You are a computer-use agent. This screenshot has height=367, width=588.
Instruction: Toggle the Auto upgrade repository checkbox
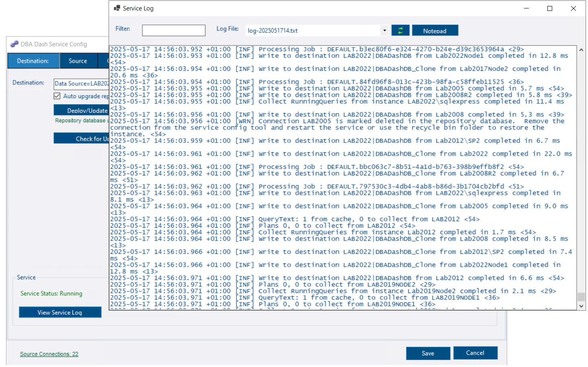point(57,96)
